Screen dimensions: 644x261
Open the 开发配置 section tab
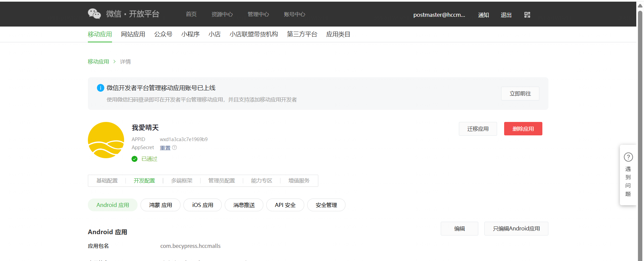[144, 181]
